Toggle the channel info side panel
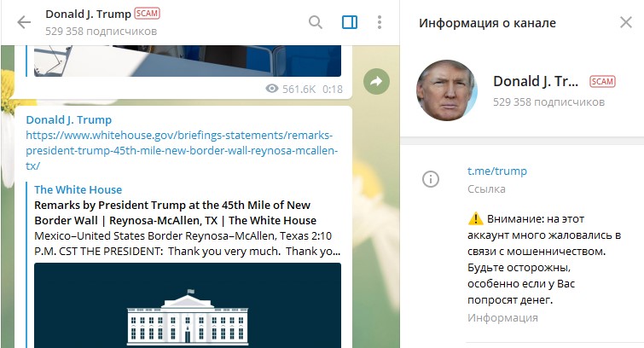 pos(350,22)
